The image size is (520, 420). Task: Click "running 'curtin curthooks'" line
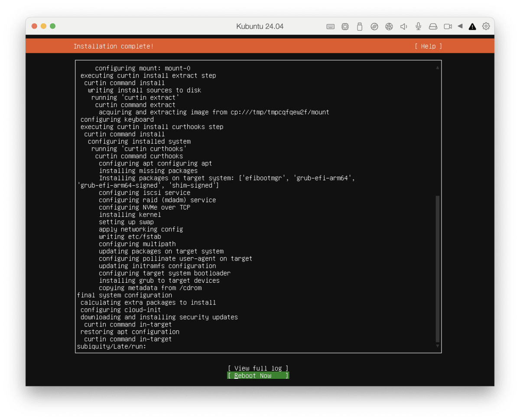(x=139, y=149)
